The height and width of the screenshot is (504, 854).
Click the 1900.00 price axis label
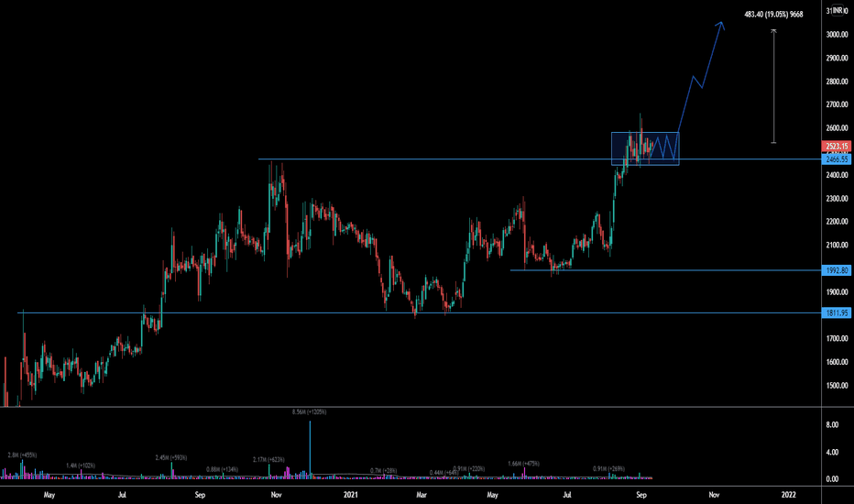click(838, 292)
